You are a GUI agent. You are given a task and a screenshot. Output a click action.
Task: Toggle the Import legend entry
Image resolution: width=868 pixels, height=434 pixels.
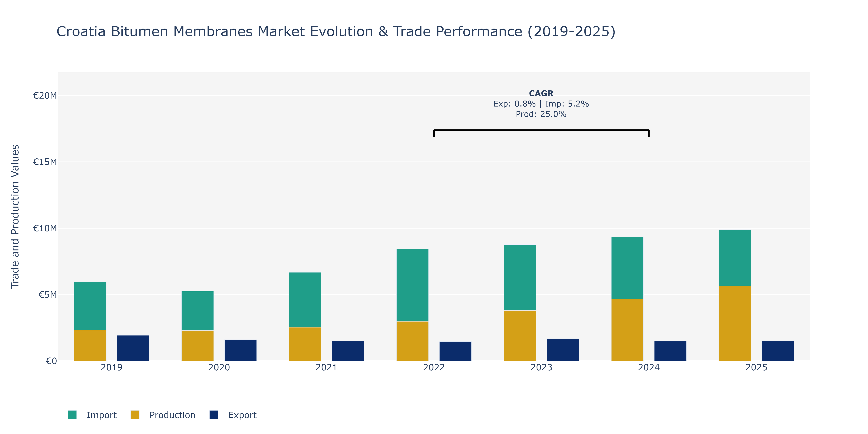click(x=92, y=415)
